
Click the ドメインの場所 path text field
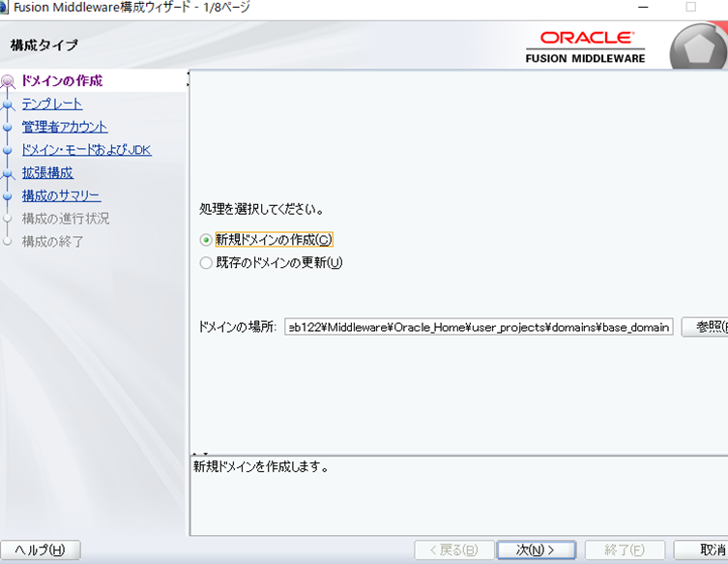[479, 327]
